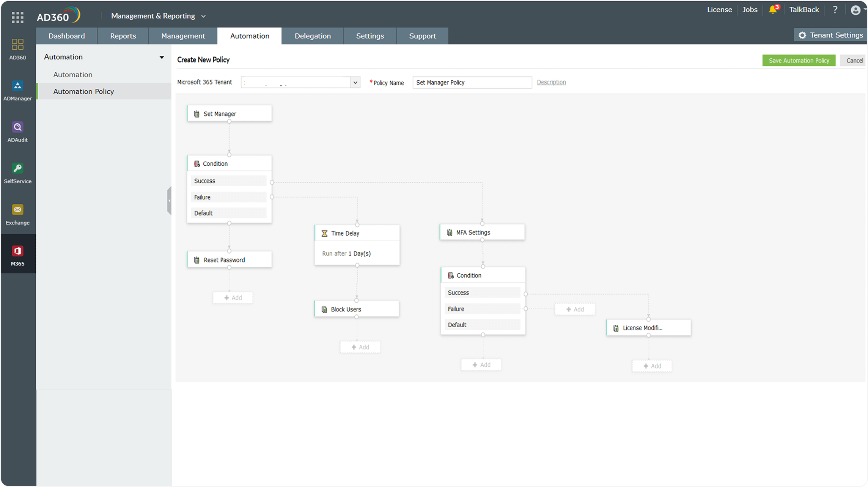The image size is (868, 487).
Task: Click the Policy Name input field
Action: (472, 83)
